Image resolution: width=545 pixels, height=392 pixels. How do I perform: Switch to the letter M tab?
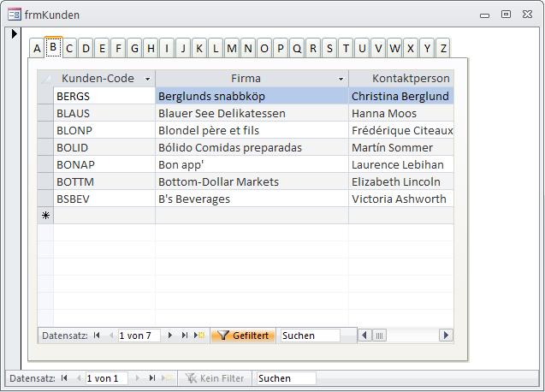[x=232, y=49]
